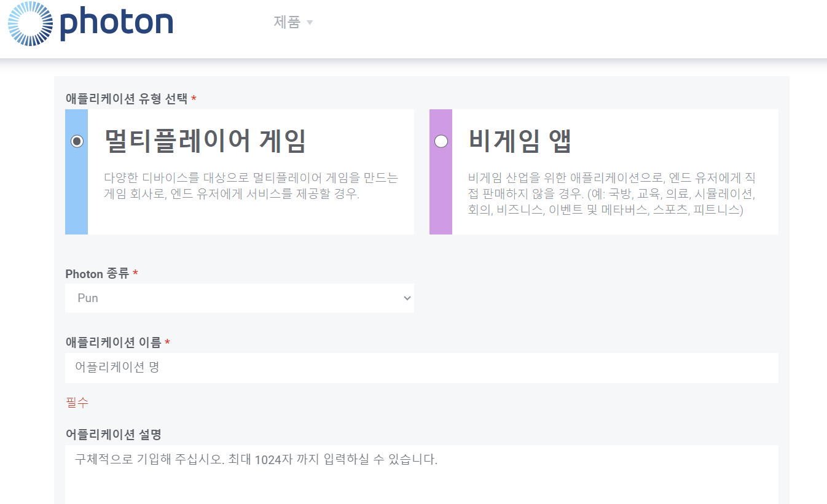Screen dimensions: 827x504
Task: Focus the 애플리케이션 이름 input field
Action: click(421, 368)
